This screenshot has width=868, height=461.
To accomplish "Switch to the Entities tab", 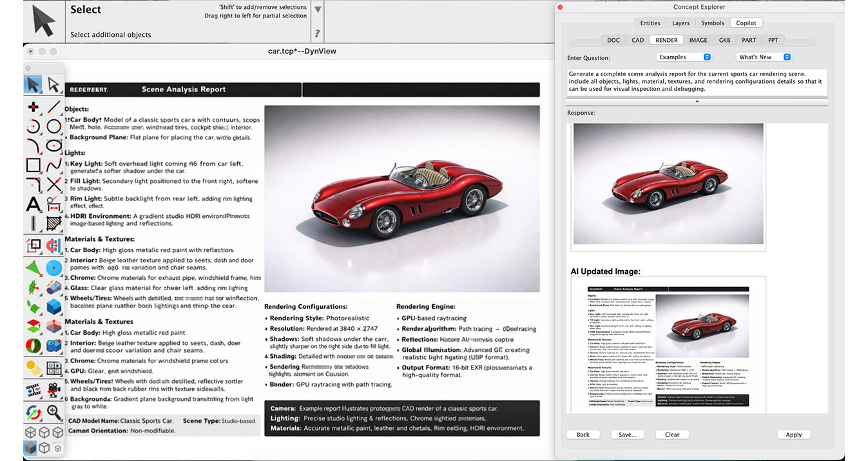I will pyautogui.click(x=650, y=23).
